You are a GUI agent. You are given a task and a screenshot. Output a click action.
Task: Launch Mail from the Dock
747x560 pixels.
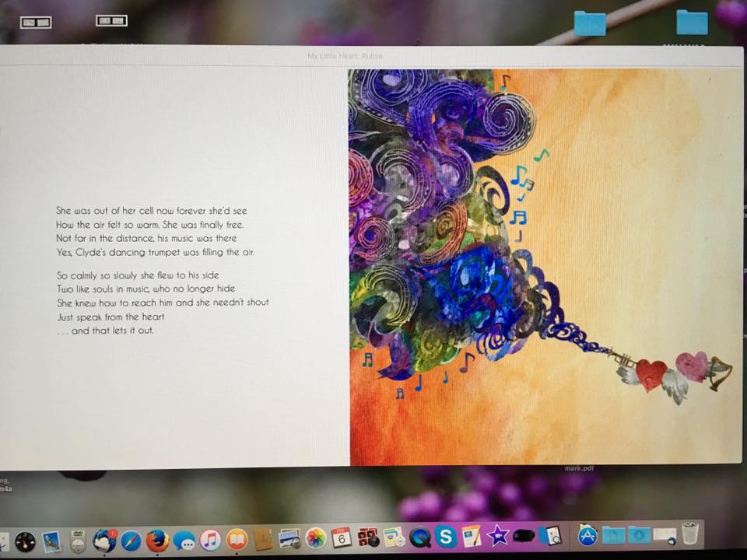(51, 542)
